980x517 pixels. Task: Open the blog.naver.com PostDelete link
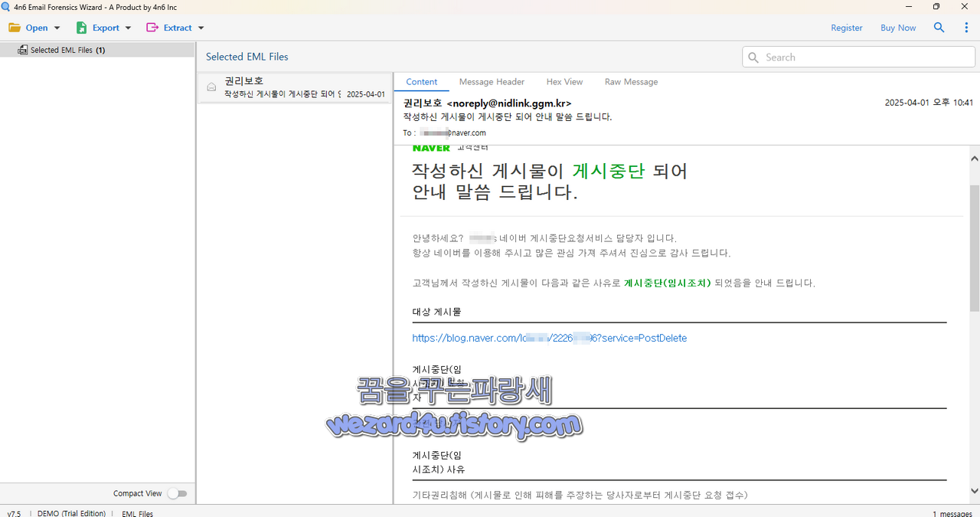pyautogui.click(x=549, y=338)
